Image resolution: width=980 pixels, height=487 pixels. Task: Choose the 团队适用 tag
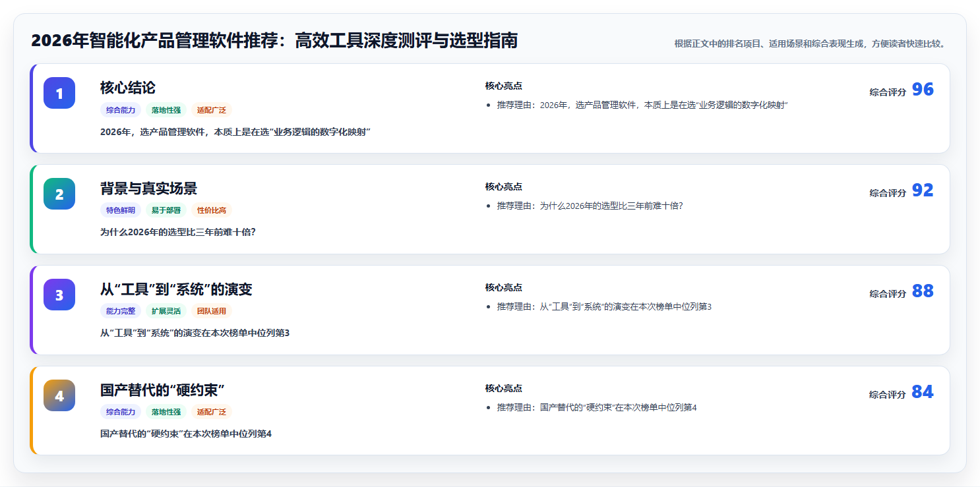pyautogui.click(x=212, y=311)
